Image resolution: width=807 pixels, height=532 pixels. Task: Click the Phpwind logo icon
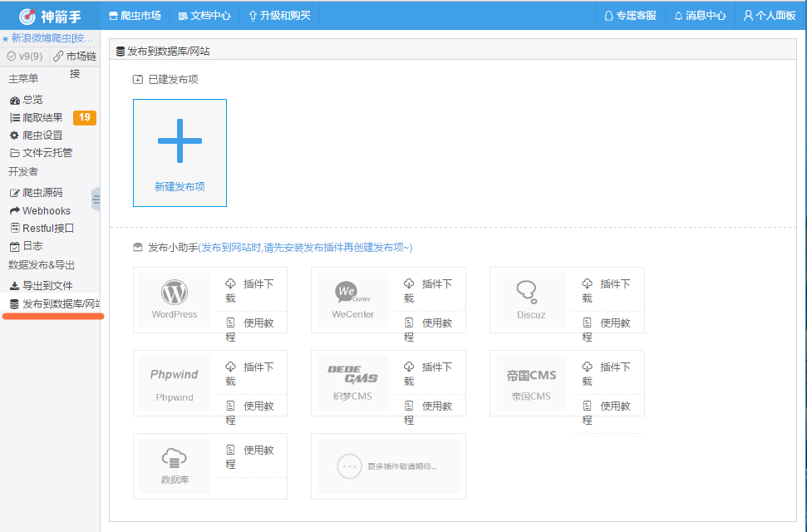click(175, 375)
